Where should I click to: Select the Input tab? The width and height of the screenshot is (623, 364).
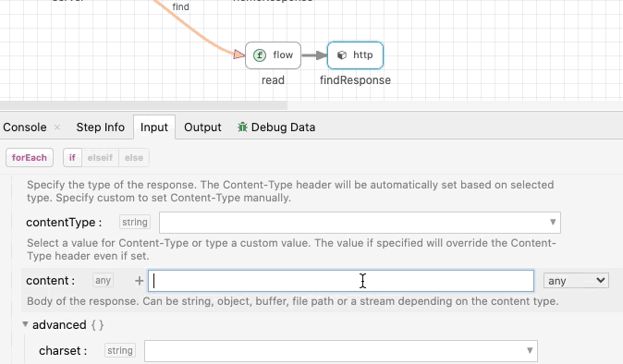pyautogui.click(x=154, y=127)
